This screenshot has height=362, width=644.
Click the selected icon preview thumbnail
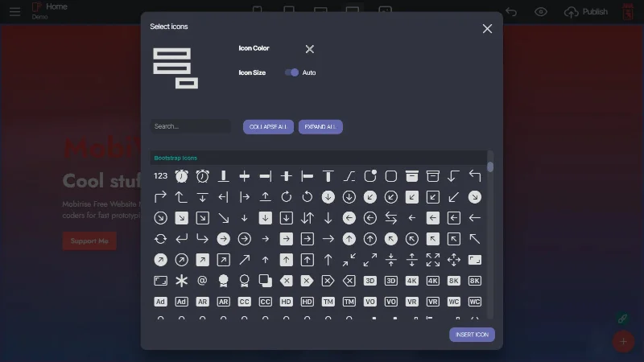175,68
